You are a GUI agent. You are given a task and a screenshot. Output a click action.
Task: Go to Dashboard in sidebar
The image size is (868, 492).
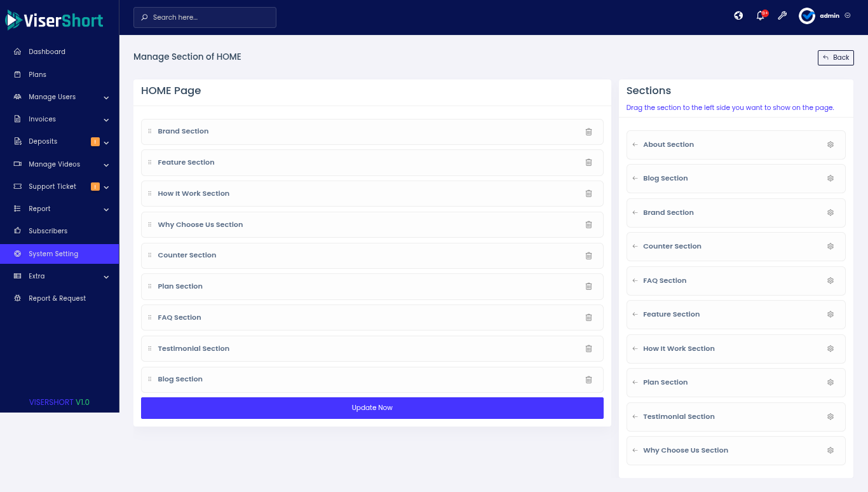tap(47, 52)
